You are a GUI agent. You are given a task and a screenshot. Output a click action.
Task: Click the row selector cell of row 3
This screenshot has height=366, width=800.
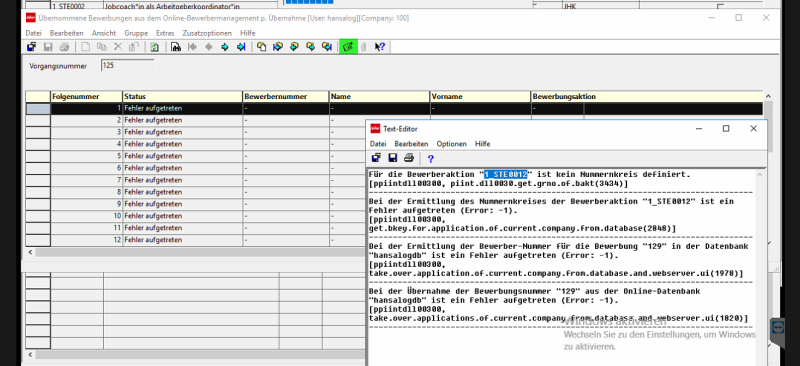[x=38, y=132]
